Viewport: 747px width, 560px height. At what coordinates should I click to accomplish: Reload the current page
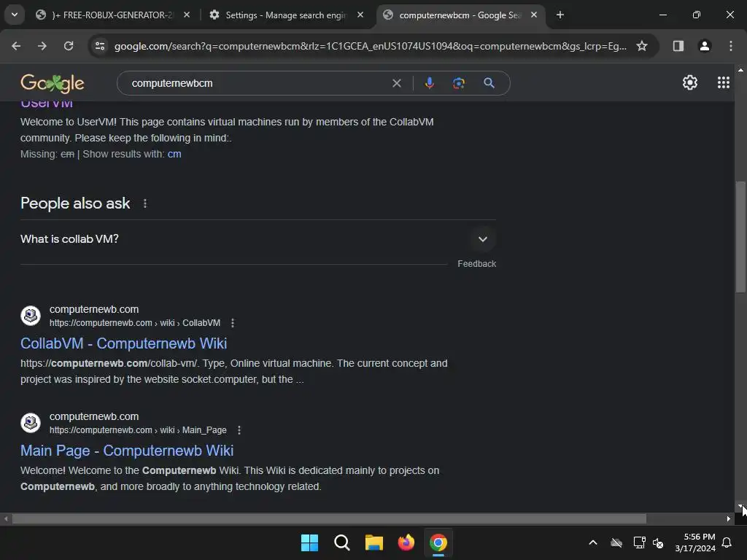69,46
